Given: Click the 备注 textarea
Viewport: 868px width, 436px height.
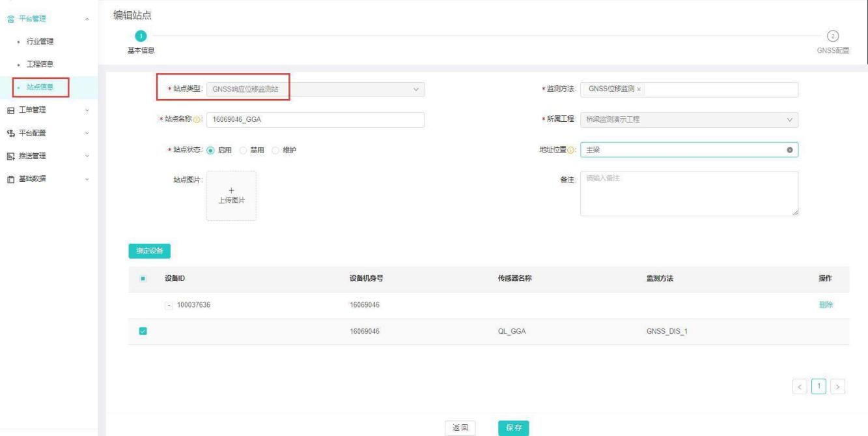Looking at the screenshot, I should (688, 193).
